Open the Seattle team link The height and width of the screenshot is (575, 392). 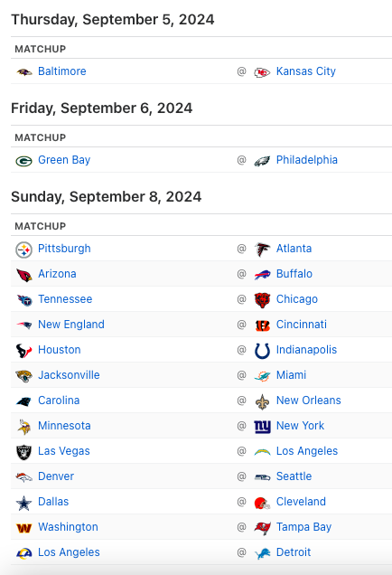(294, 476)
